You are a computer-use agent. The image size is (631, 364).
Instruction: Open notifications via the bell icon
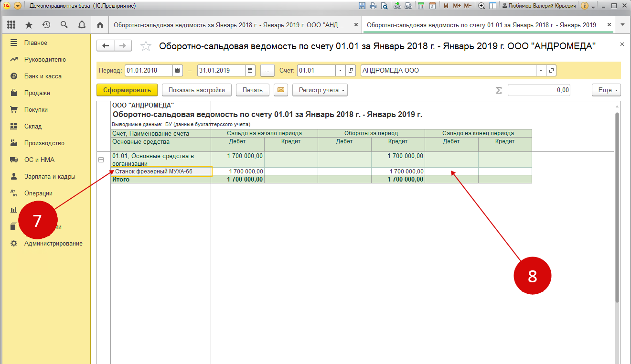point(82,25)
